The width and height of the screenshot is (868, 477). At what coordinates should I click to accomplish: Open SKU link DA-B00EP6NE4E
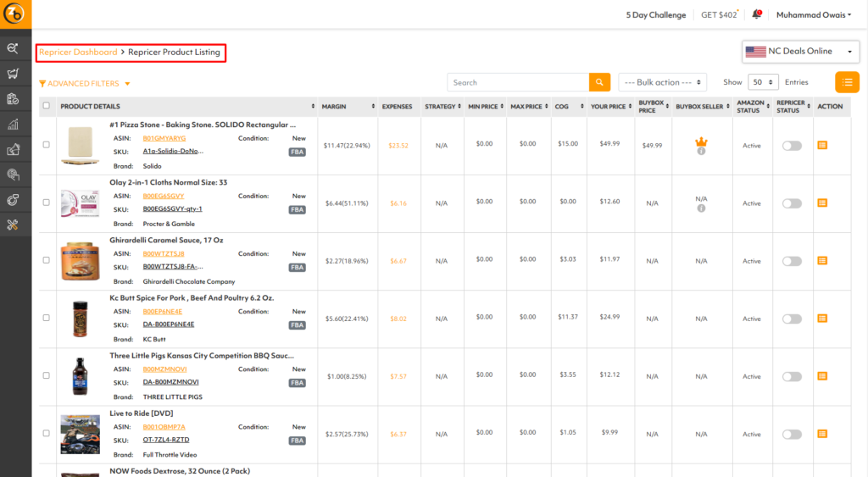coord(169,324)
